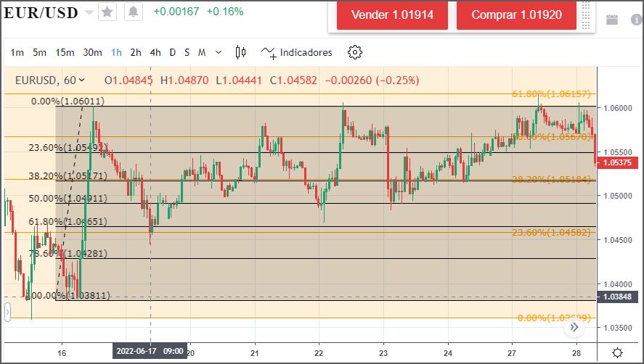Expand more timeframes dropdown after M
The width and height of the screenshot is (644, 364).
click(219, 52)
